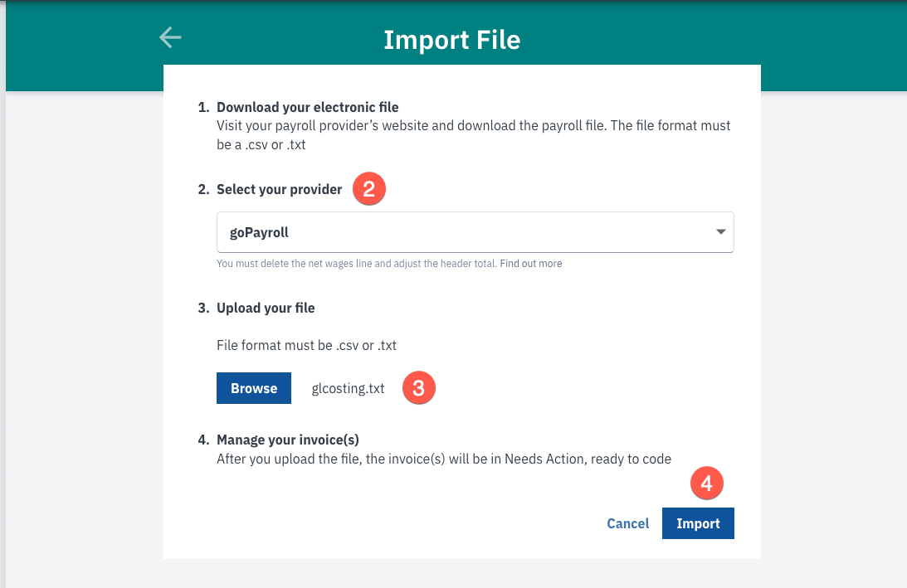Click the Browse button to choose file
The image size is (907, 588).
(254, 388)
